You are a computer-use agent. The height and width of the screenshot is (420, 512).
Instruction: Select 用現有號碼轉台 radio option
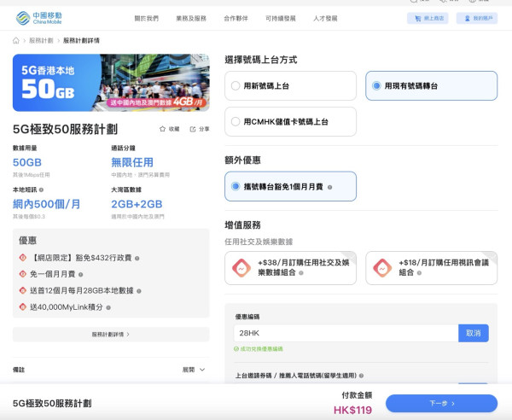tap(431, 86)
